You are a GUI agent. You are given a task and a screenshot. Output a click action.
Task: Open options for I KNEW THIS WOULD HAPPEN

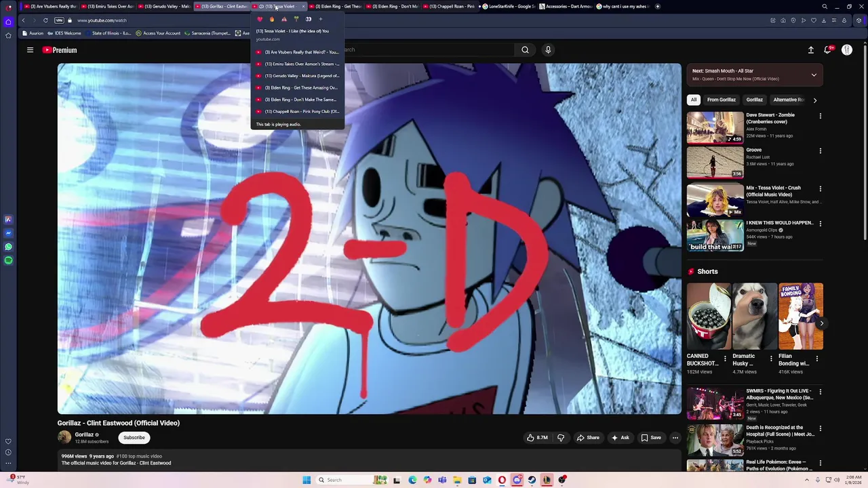pos(821,224)
